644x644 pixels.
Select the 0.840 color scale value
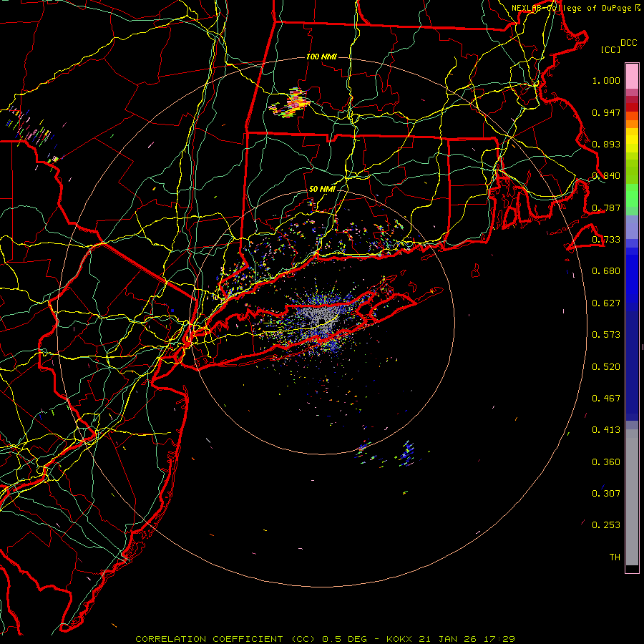tap(606, 176)
